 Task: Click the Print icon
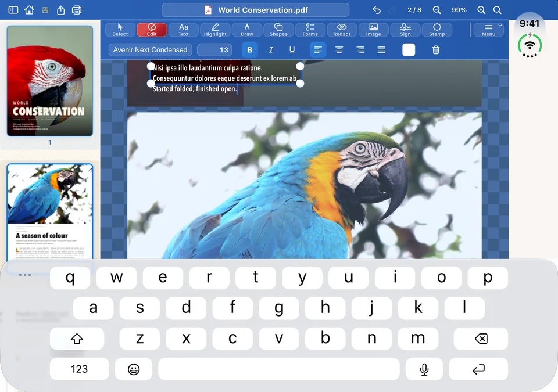tap(77, 10)
